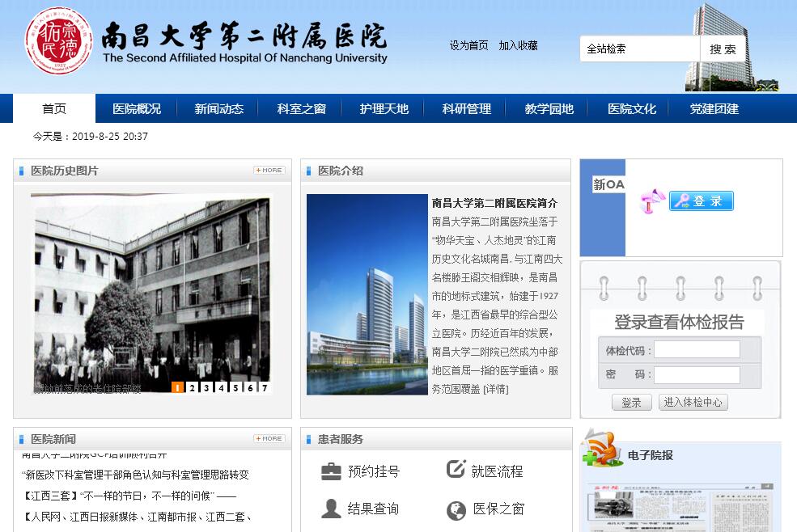Click the person icon beside 结果查询
Viewport: 797px width, 532px height.
click(331, 509)
